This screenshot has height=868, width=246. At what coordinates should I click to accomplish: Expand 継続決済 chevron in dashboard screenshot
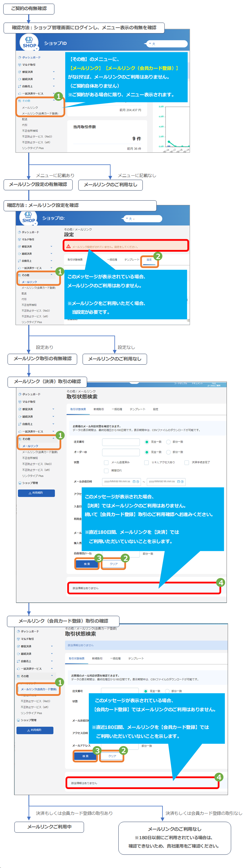(x=54, y=79)
